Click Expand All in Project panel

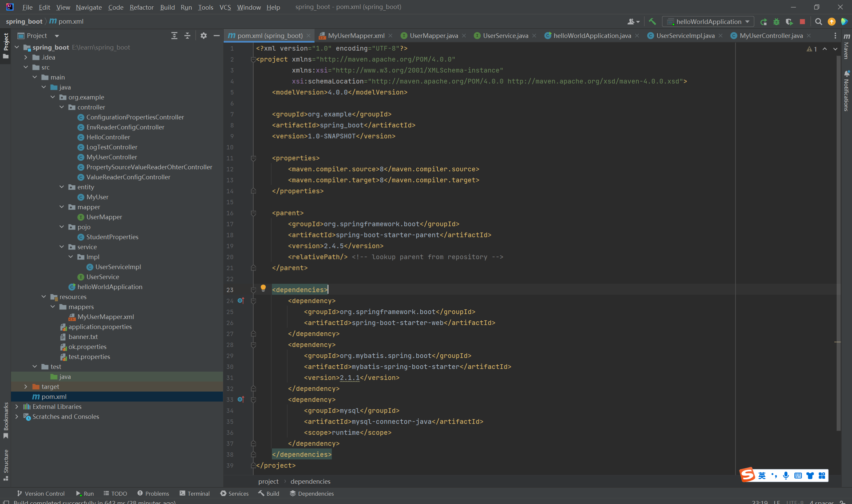tap(174, 36)
